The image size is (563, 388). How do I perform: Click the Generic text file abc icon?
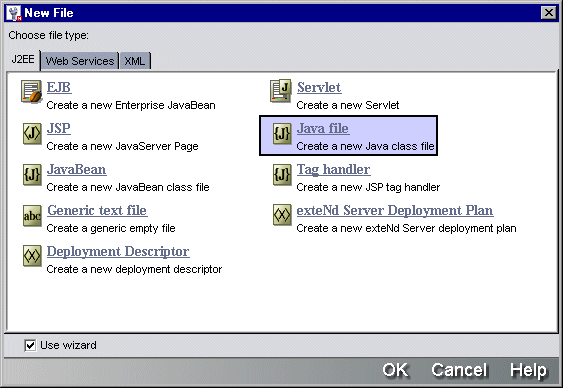pyautogui.click(x=32, y=216)
